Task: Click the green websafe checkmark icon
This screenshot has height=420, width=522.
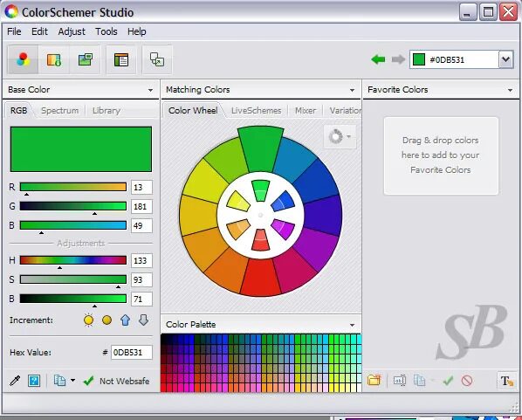Action: tap(88, 381)
